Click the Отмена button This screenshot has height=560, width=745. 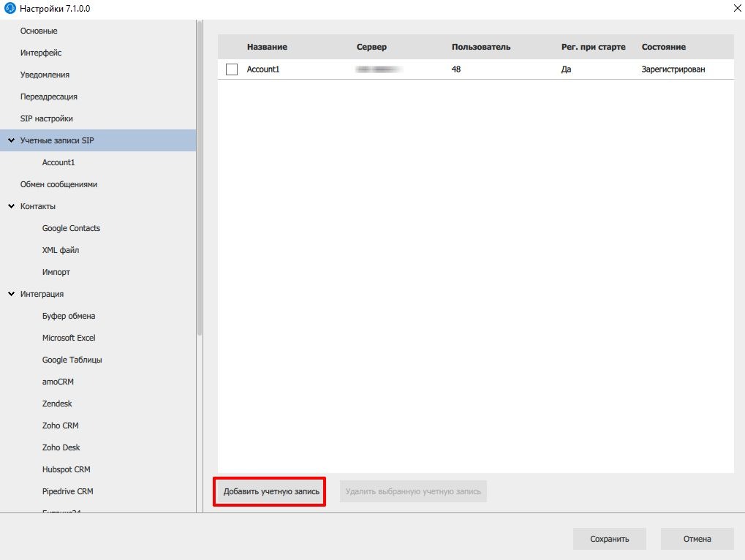pos(697,539)
